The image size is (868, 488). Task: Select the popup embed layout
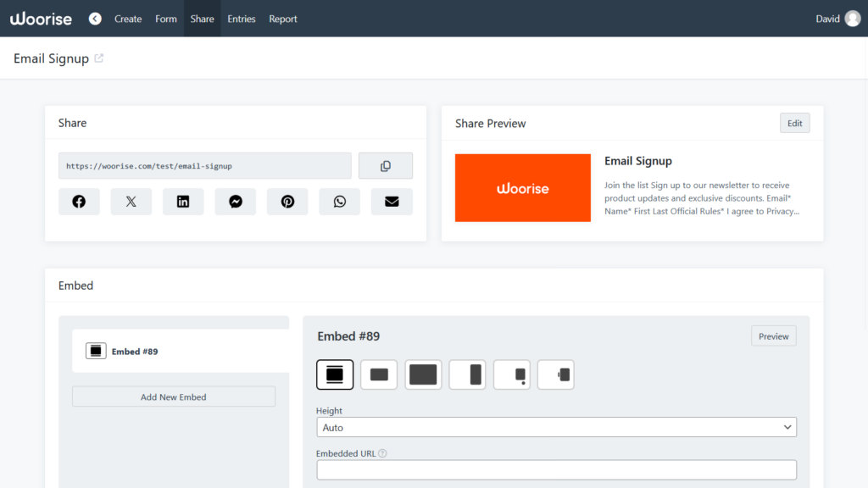(379, 374)
